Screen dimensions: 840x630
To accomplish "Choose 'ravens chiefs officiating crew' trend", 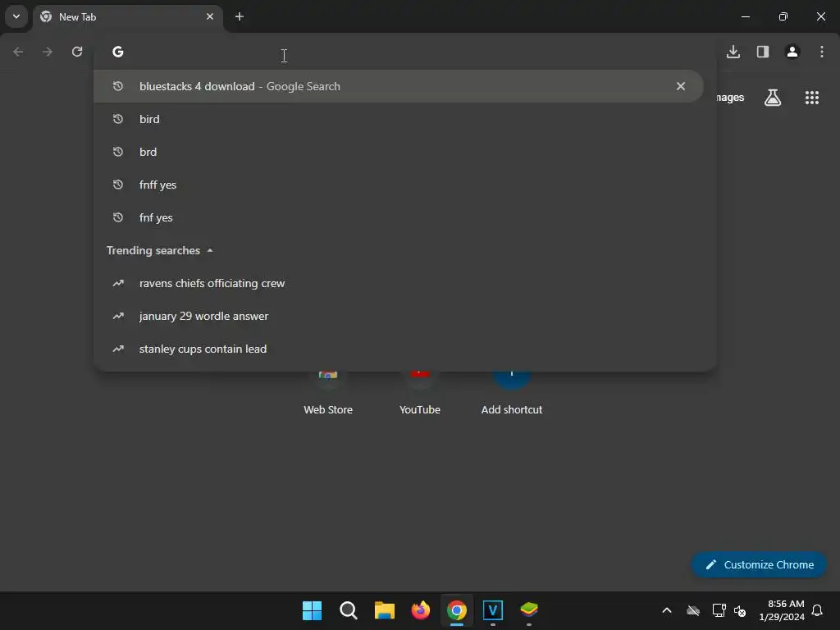I will (398, 283).
